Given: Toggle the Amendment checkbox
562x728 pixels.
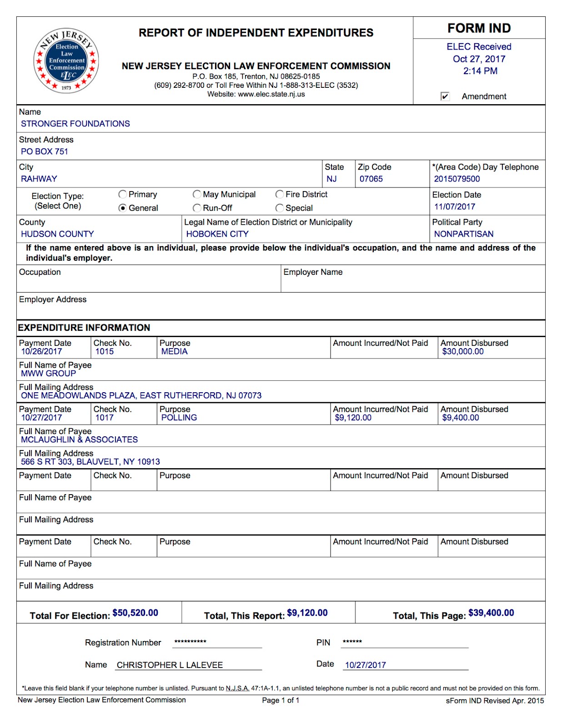Looking at the screenshot, I should point(445,96).
